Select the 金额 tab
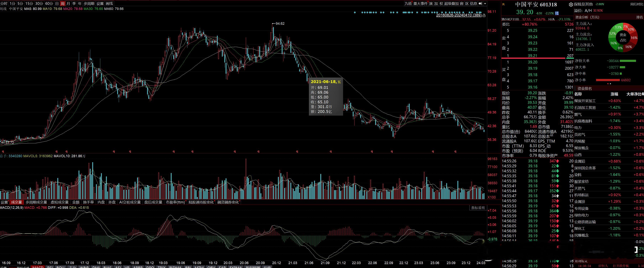This screenshot has height=268, width=644. (76, 202)
